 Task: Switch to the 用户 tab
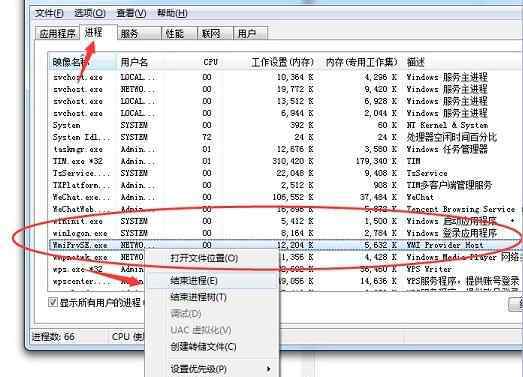(x=250, y=34)
